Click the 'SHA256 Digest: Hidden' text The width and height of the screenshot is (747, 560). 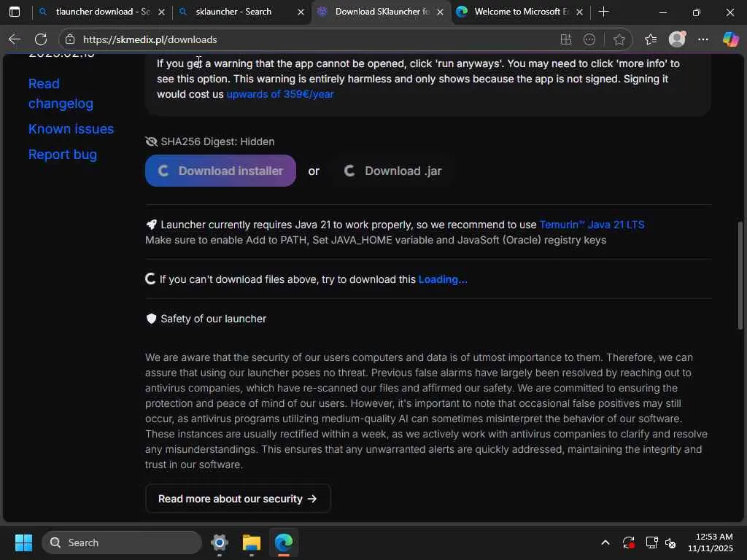217,141
